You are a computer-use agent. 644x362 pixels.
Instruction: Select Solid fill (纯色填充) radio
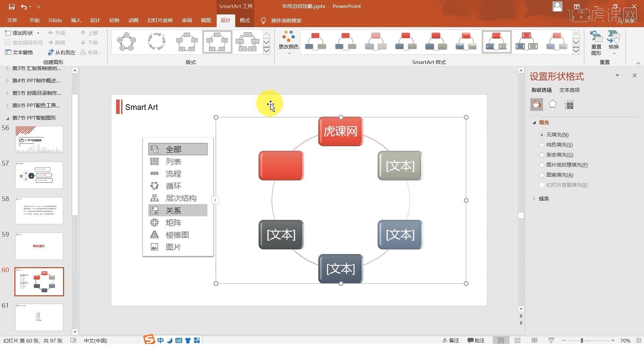click(542, 145)
